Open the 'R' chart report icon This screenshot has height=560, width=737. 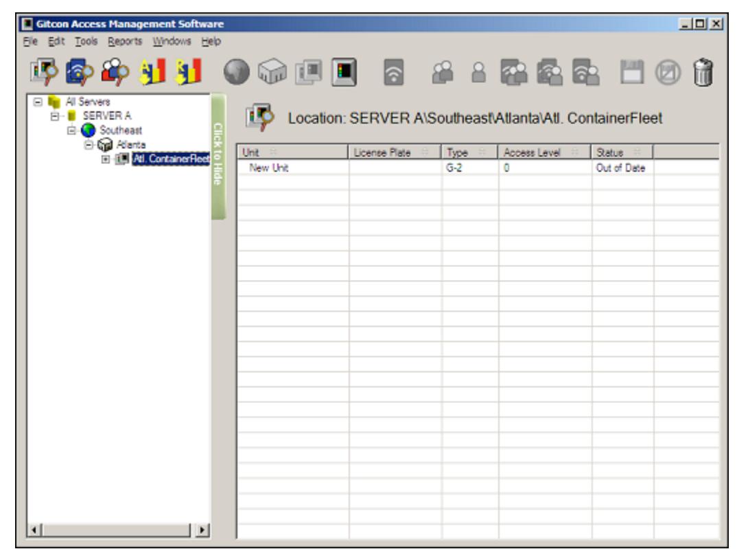point(189,71)
